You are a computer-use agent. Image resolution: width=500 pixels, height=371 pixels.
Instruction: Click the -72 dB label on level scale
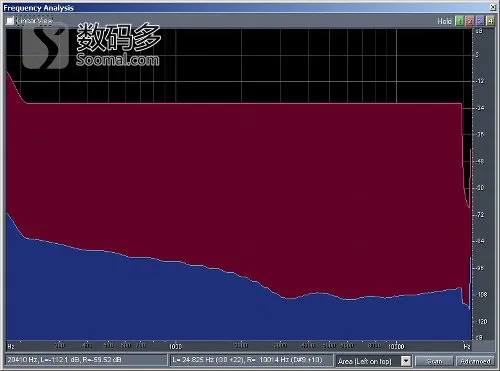(x=480, y=215)
